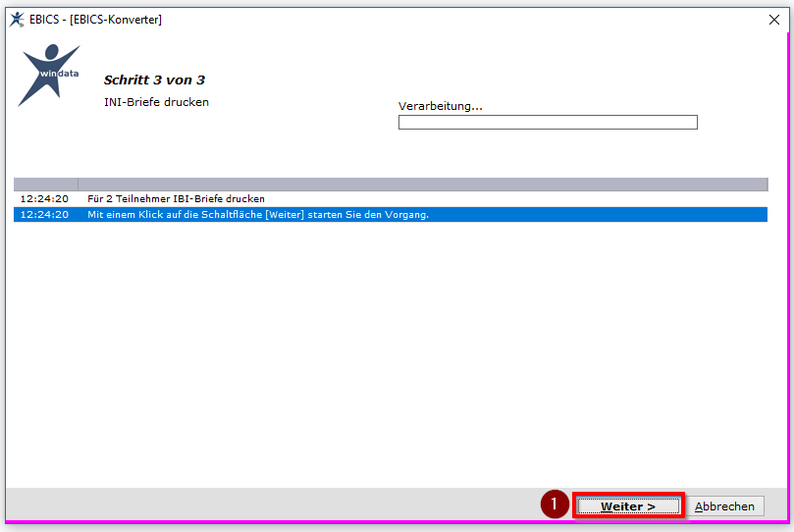Click the narrow time column header of the log
Viewport: 794px width, 532px height.
pos(45,185)
